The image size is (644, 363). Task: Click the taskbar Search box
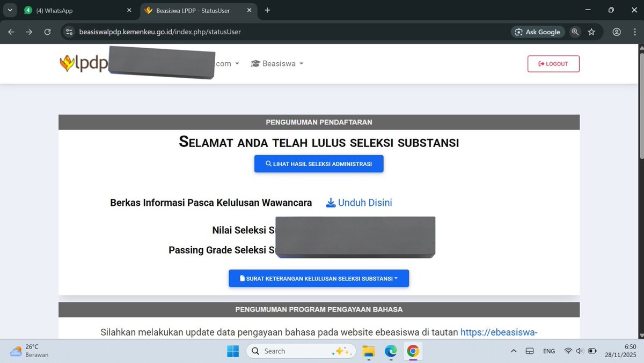(x=301, y=351)
